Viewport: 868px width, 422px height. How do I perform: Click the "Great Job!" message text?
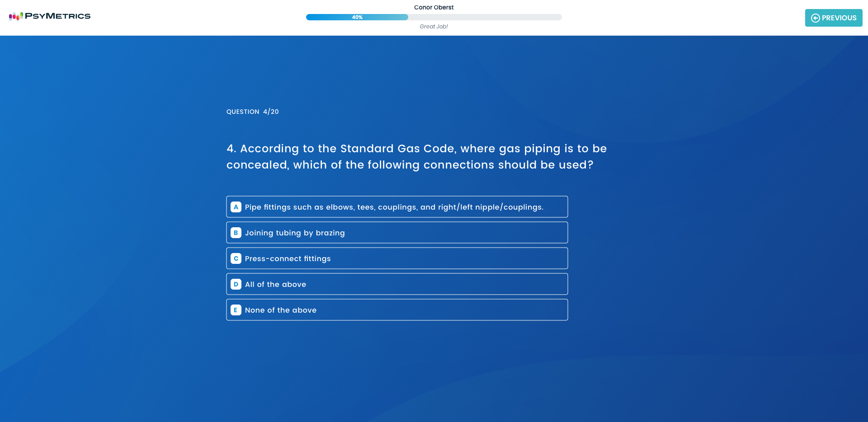point(434,27)
